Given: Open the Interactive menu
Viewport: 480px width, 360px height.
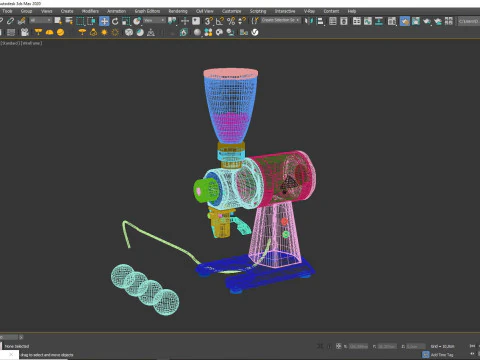Looking at the screenshot, I should 285,11.
